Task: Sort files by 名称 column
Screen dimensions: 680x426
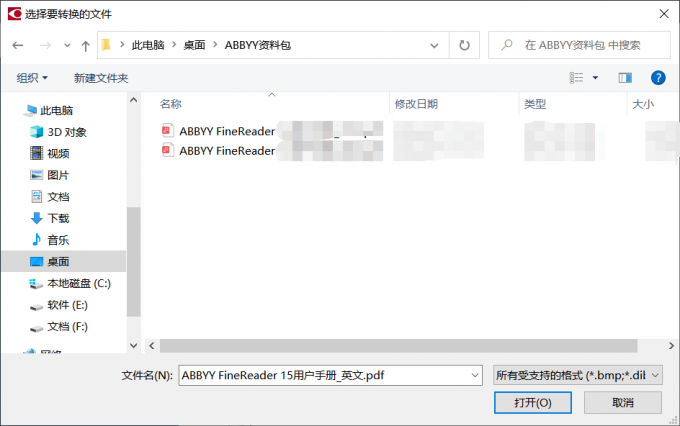Action: (x=170, y=104)
